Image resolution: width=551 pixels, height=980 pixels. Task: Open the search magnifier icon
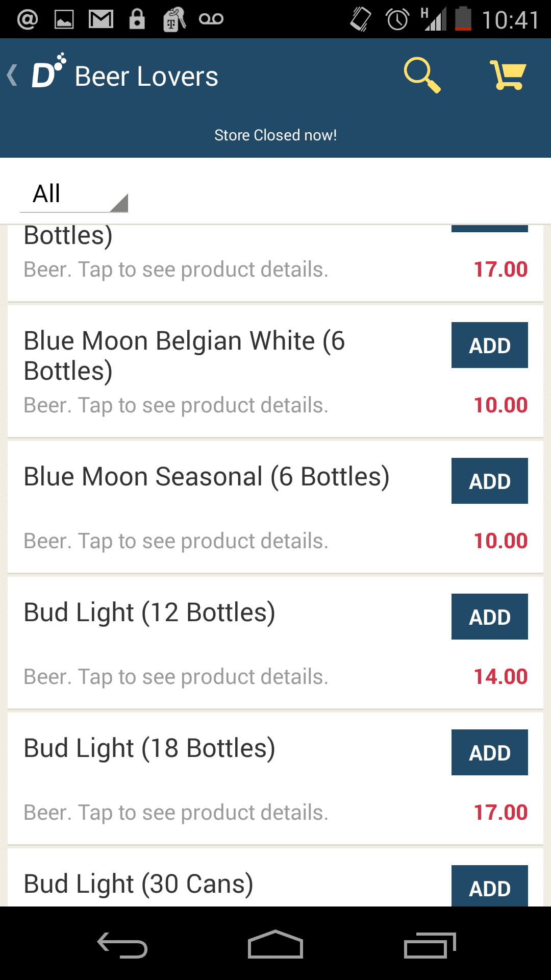coord(422,76)
